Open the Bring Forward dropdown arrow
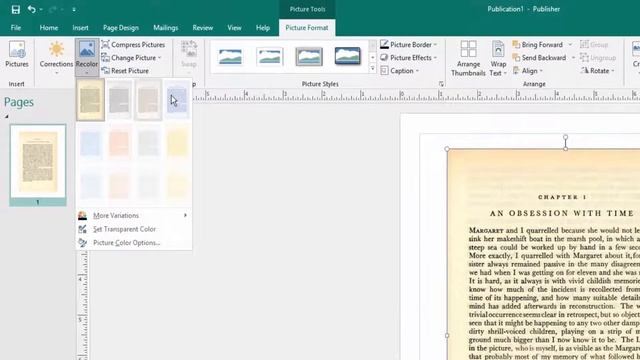Viewport: 640px width, 360px height. click(570, 44)
